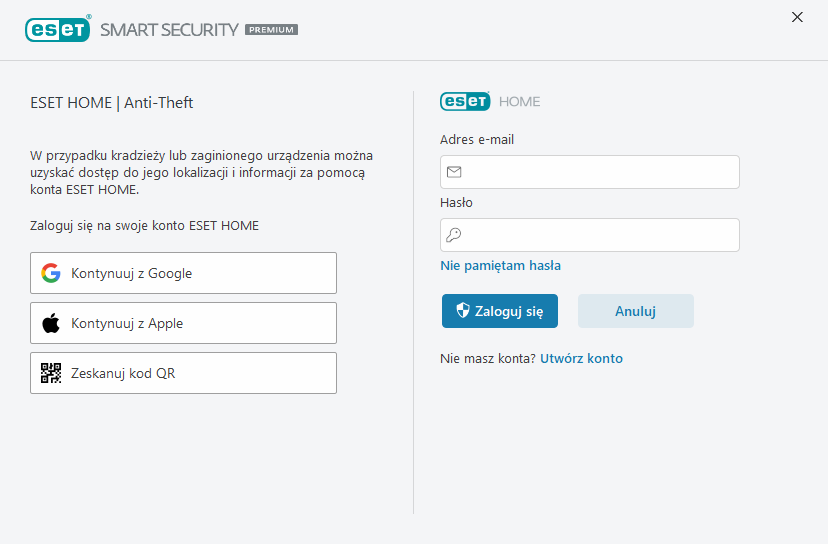Click the QR code icon

pos(51,373)
